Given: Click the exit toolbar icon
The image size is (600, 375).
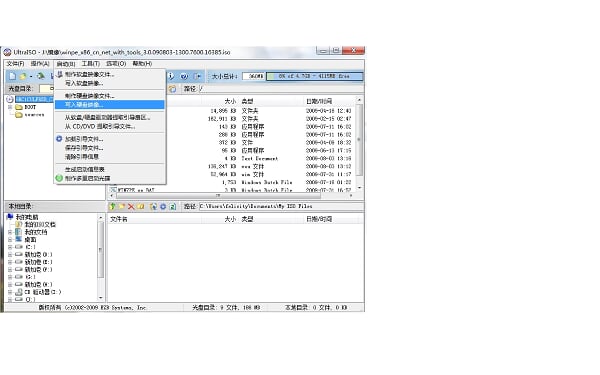Looking at the screenshot, I should tap(197, 76).
